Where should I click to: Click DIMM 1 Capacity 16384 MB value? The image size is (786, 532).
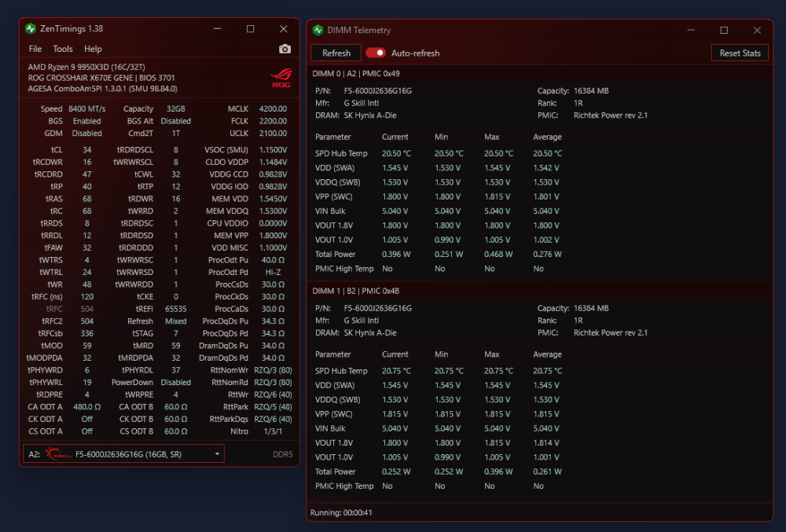pos(591,308)
